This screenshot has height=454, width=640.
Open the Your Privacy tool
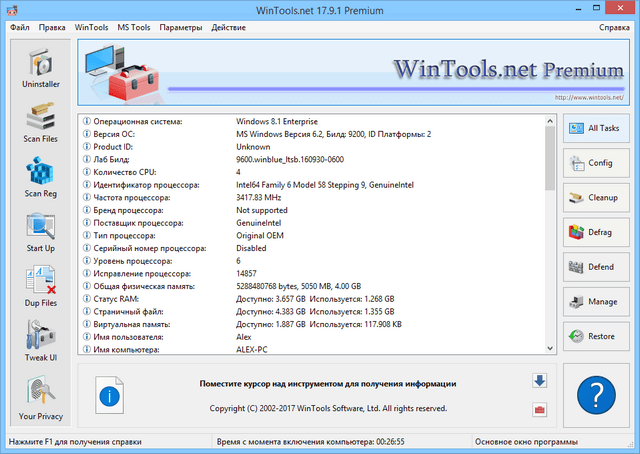40,397
